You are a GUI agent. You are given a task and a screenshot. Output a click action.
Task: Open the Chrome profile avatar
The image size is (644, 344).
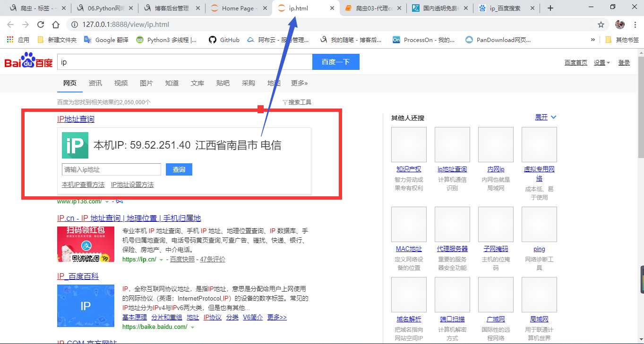tap(619, 25)
